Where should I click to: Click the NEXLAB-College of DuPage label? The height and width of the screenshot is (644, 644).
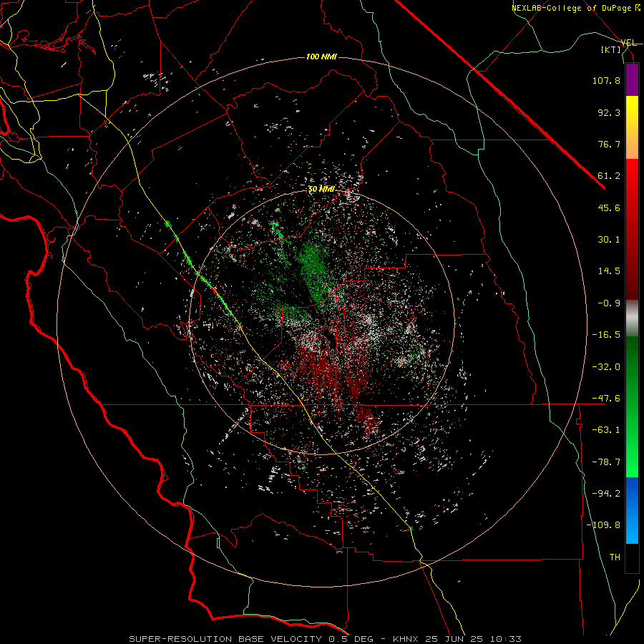click(x=576, y=8)
